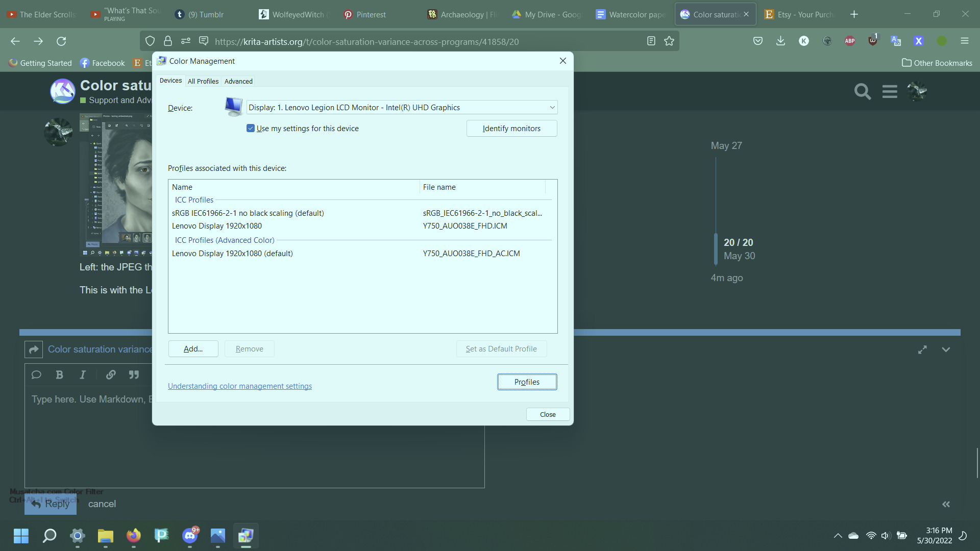Image resolution: width=980 pixels, height=551 pixels.
Task: Click the May 30 timeline position marker
Action: click(x=739, y=256)
